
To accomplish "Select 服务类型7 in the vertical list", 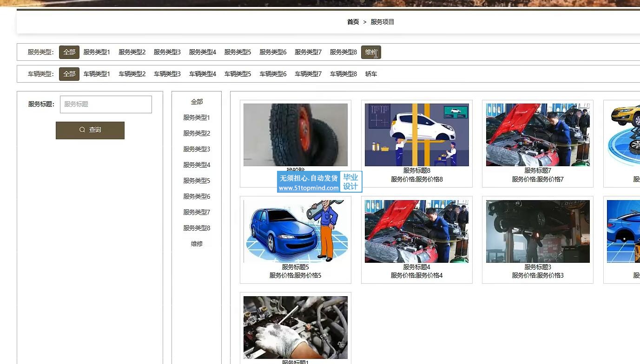I will (197, 212).
